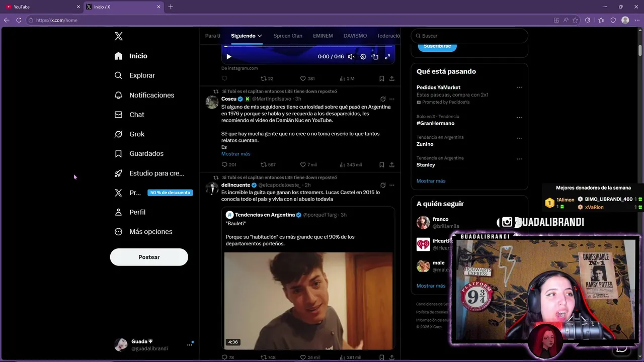Click Mostrar más under A quién seguir
Image resolution: width=644 pixels, height=362 pixels.
(431, 286)
